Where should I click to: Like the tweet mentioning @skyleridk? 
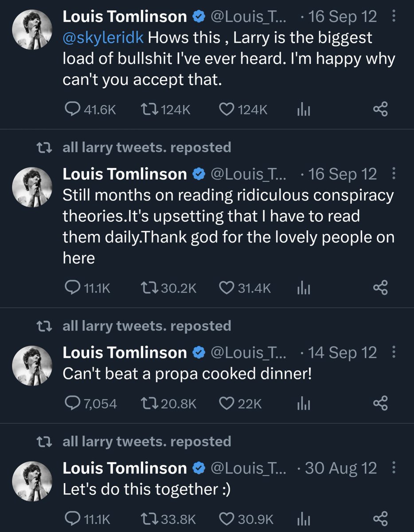[x=227, y=110]
